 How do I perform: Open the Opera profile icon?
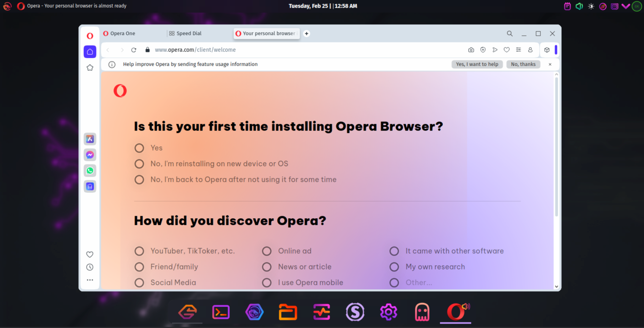(x=530, y=49)
